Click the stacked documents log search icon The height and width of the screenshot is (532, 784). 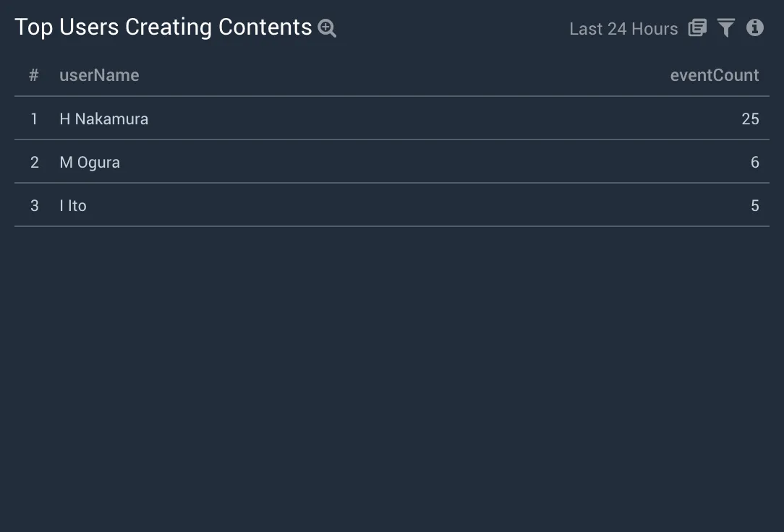(x=697, y=27)
